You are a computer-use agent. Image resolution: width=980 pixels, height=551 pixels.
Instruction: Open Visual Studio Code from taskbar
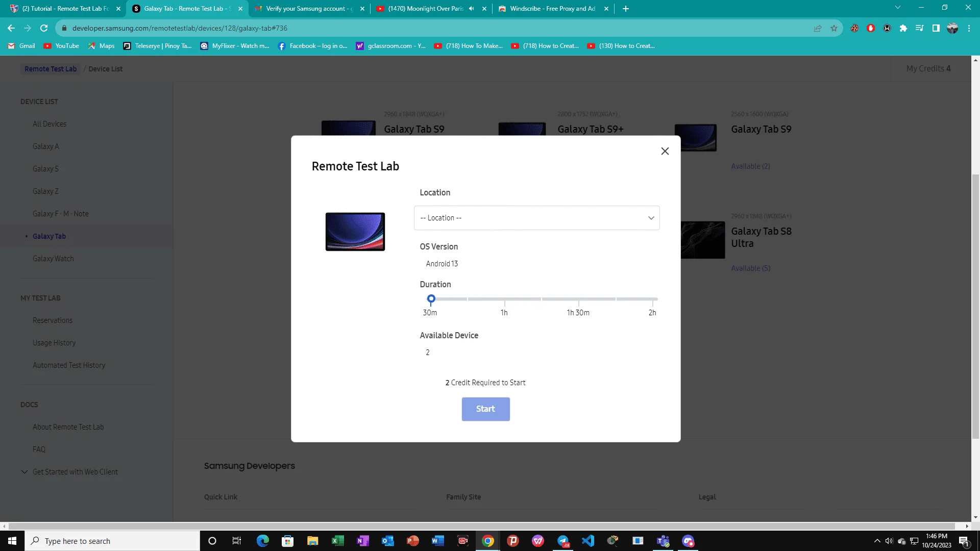click(x=587, y=541)
